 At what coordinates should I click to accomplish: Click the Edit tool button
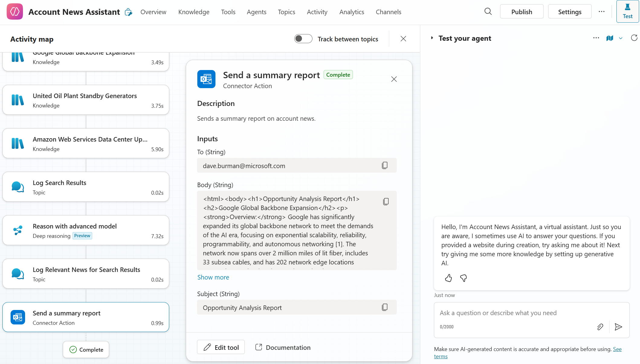tap(221, 347)
